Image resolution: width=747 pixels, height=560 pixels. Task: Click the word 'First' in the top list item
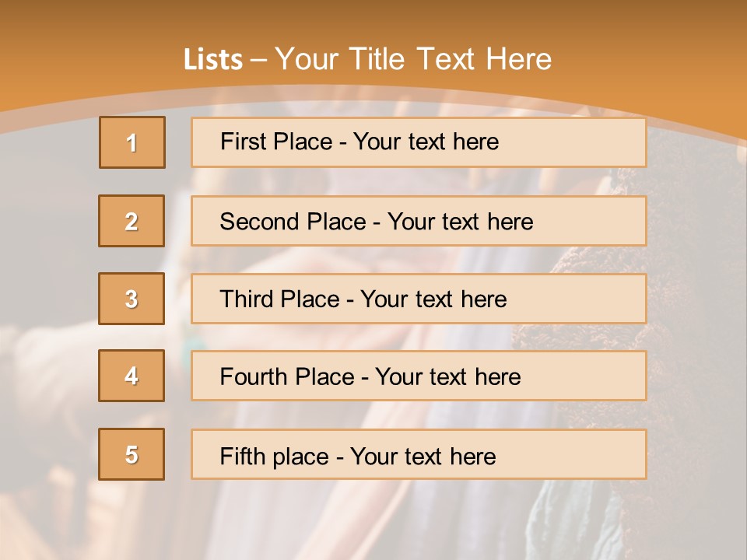point(242,142)
